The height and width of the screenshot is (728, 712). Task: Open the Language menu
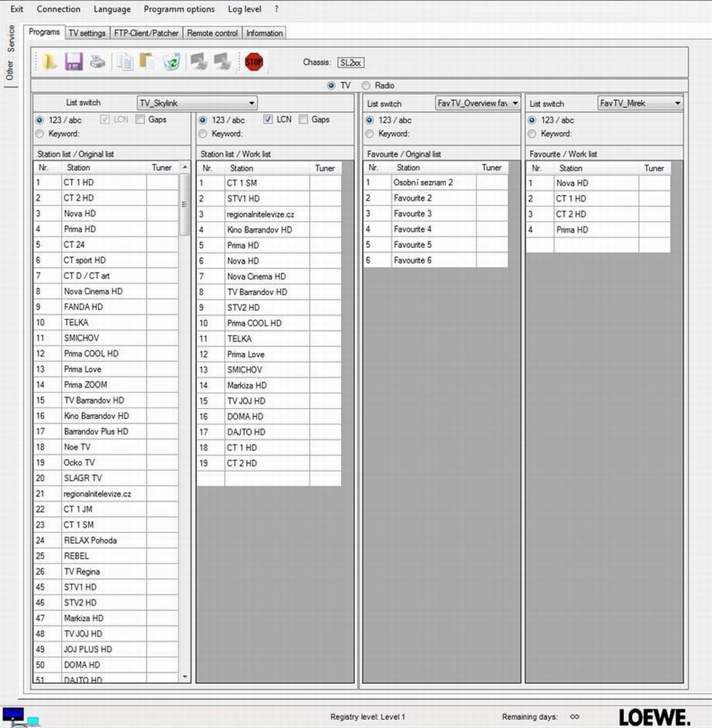point(112,9)
